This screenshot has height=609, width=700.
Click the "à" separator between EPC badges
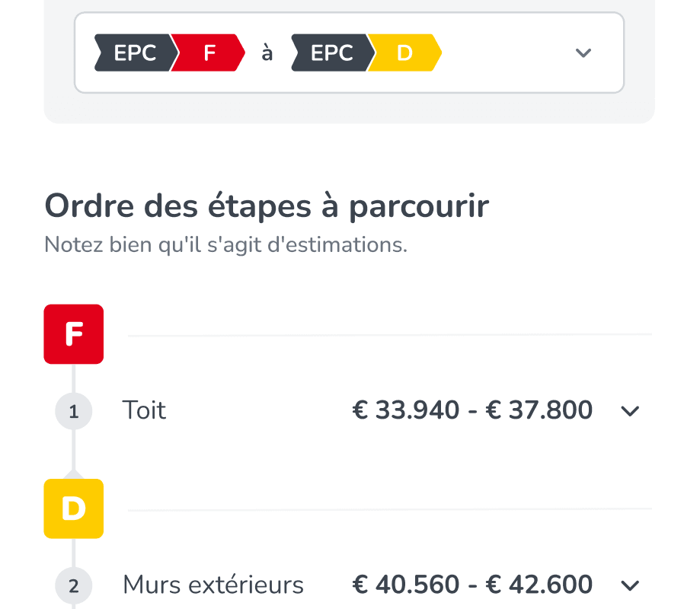[x=267, y=53]
